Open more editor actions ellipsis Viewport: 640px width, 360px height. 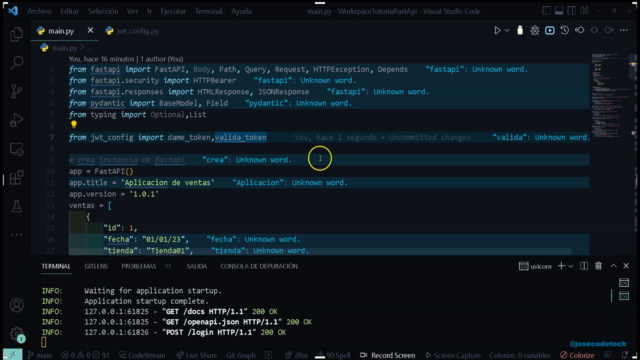(x=624, y=31)
